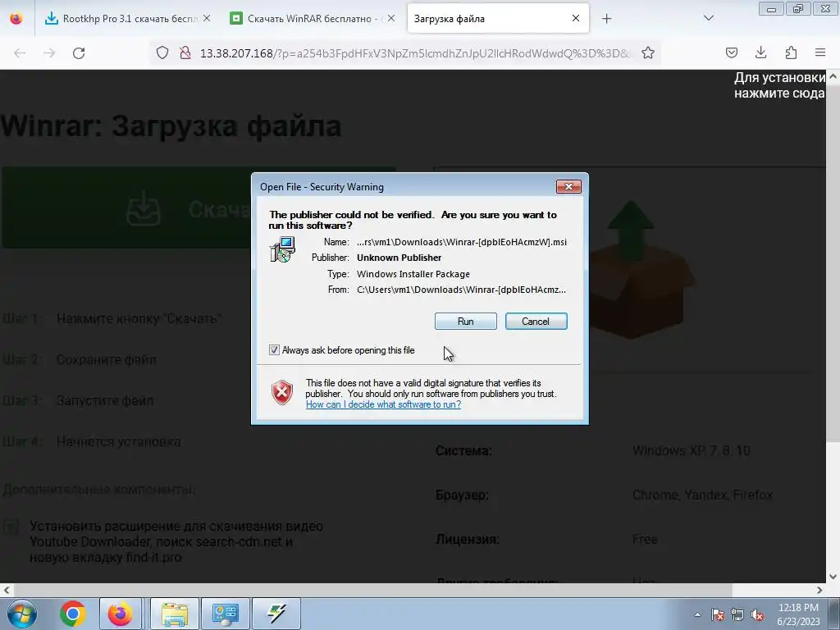Image resolution: width=840 pixels, height=630 pixels.
Task: Cancel the Open File Security Warning
Action: point(536,322)
